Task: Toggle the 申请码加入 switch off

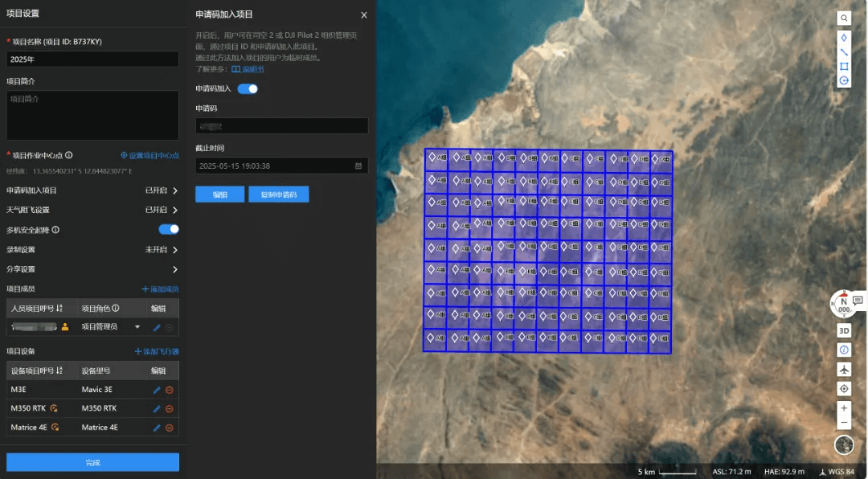Action: (x=248, y=88)
